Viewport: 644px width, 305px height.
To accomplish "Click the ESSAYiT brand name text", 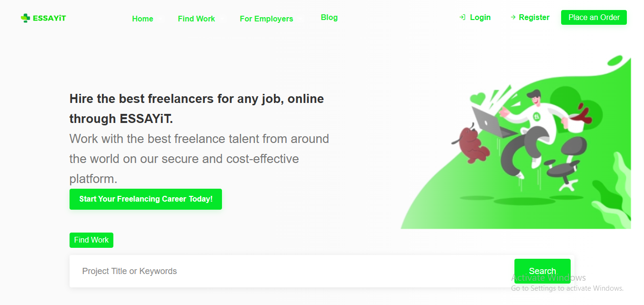I will pyautogui.click(x=50, y=18).
